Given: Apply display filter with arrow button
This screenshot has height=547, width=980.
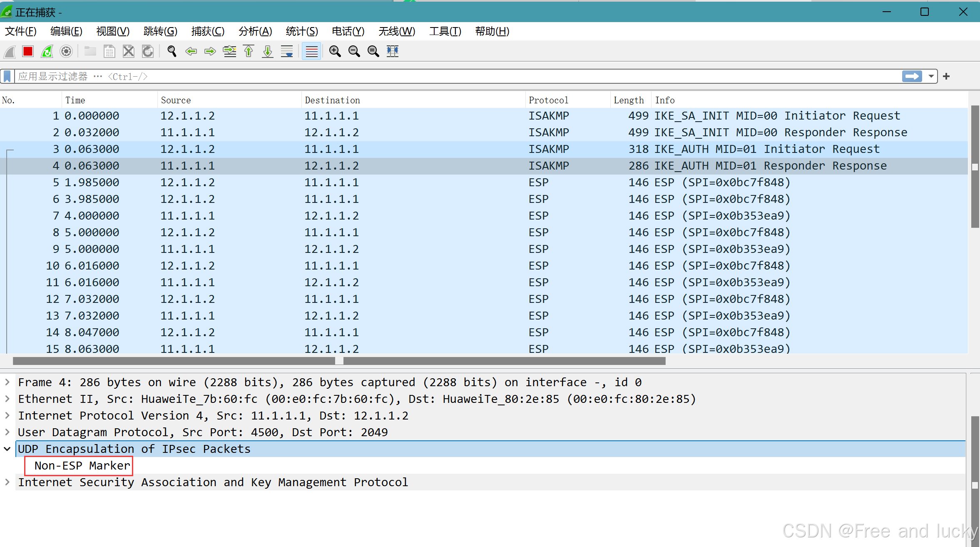Looking at the screenshot, I should click(912, 76).
